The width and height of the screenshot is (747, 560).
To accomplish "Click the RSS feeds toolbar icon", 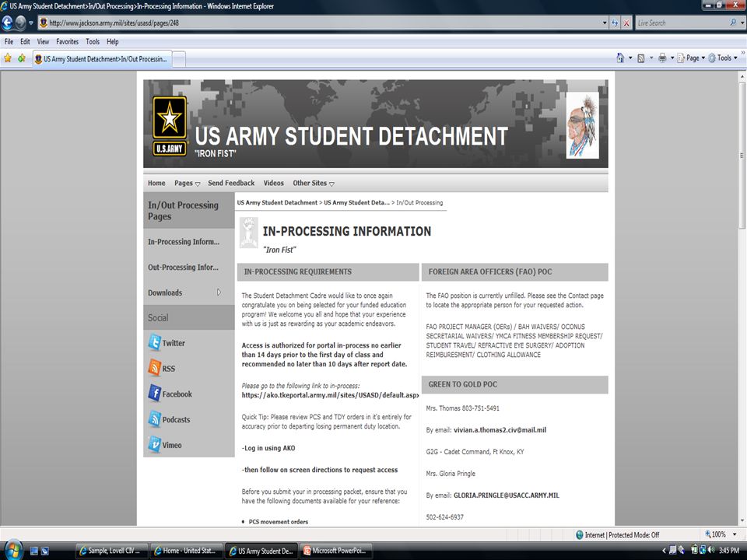I will coord(641,58).
